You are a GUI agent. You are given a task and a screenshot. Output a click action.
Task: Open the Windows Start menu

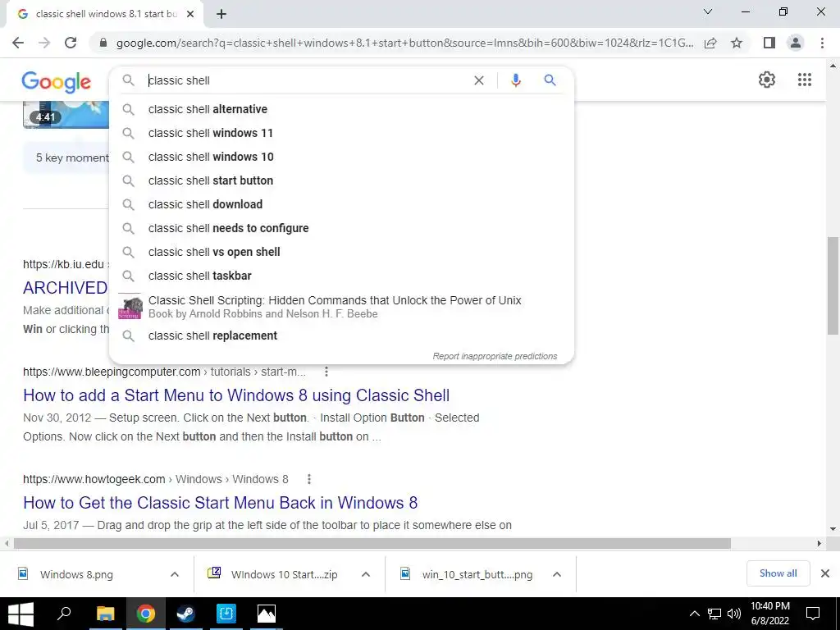21,614
